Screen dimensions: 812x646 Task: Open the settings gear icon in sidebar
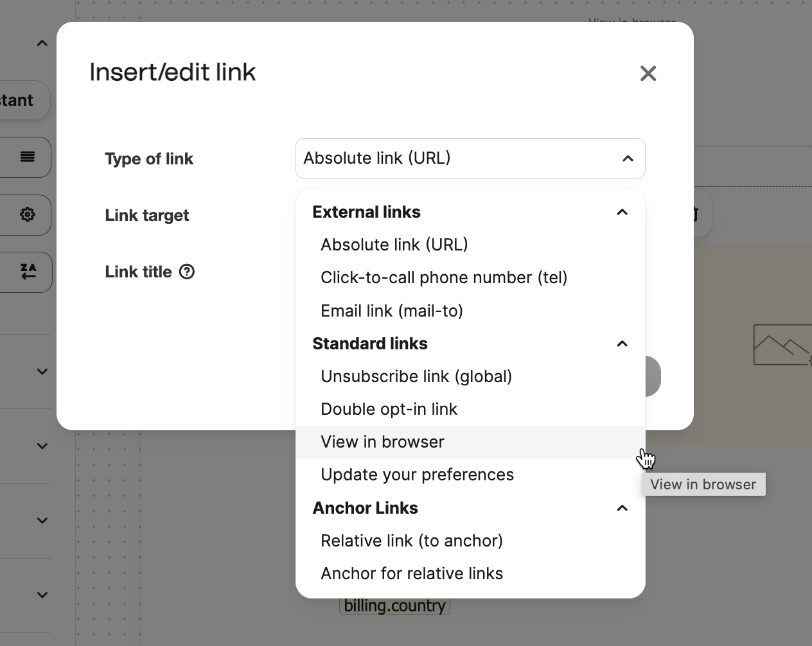coord(28,214)
